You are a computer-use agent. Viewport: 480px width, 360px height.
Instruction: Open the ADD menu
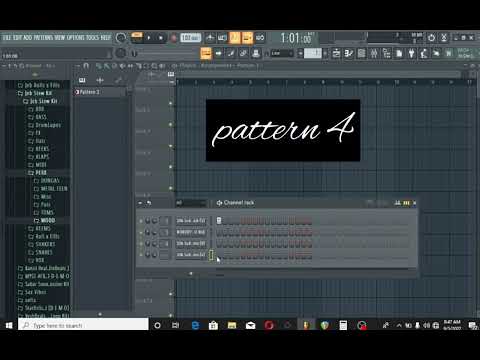(28, 38)
